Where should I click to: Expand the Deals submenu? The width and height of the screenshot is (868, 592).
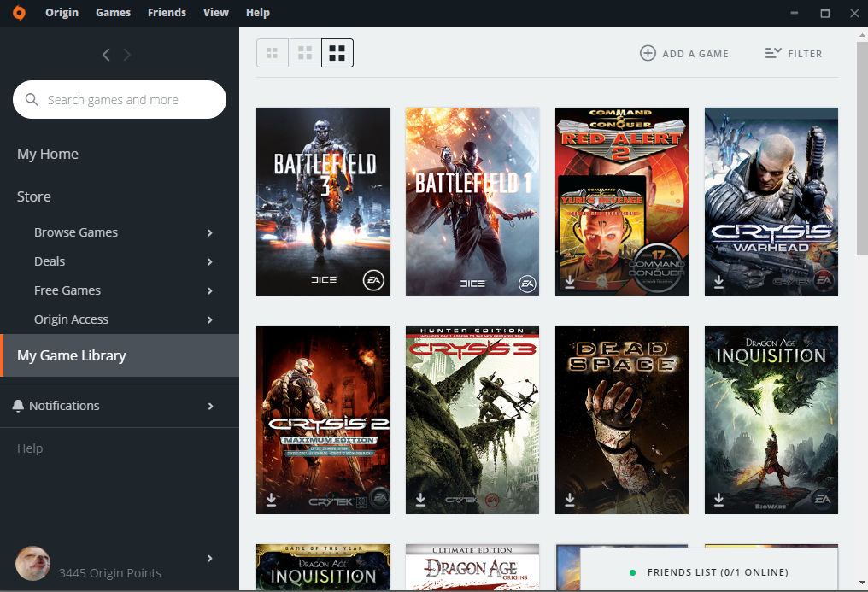(x=210, y=261)
